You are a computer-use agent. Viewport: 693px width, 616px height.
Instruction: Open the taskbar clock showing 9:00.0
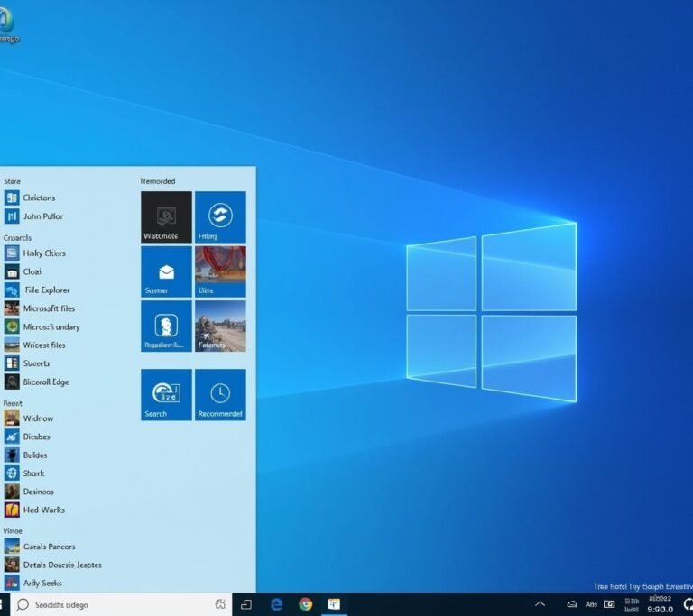pyautogui.click(x=660, y=604)
